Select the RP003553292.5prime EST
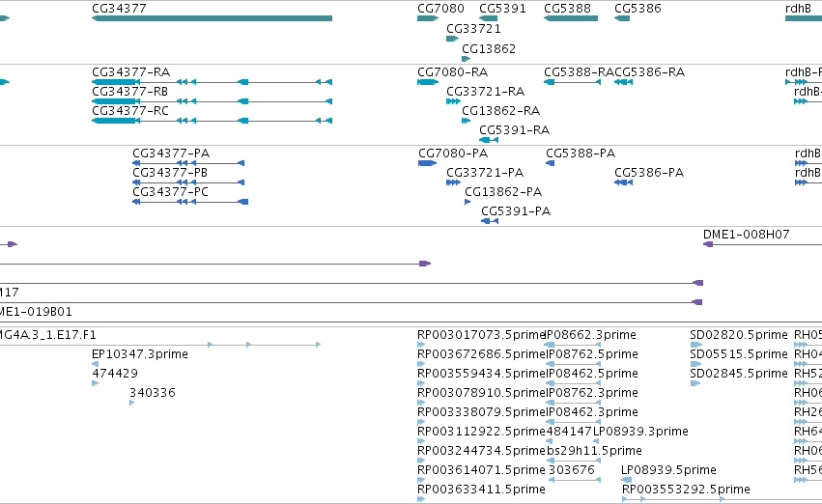Viewport: 822px width, 504px height. [x=722, y=499]
